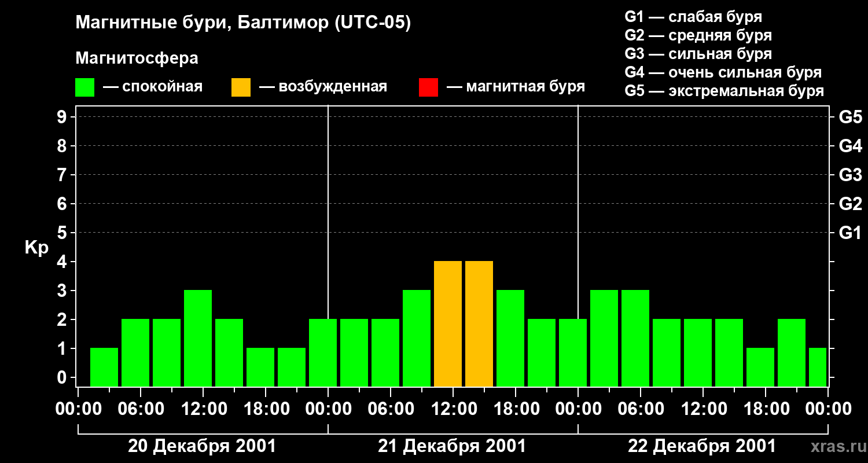This screenshot has width=868, height=463.
Task: Click the 'G5' tick label on right axis
Action: click(x=851, y=117)
